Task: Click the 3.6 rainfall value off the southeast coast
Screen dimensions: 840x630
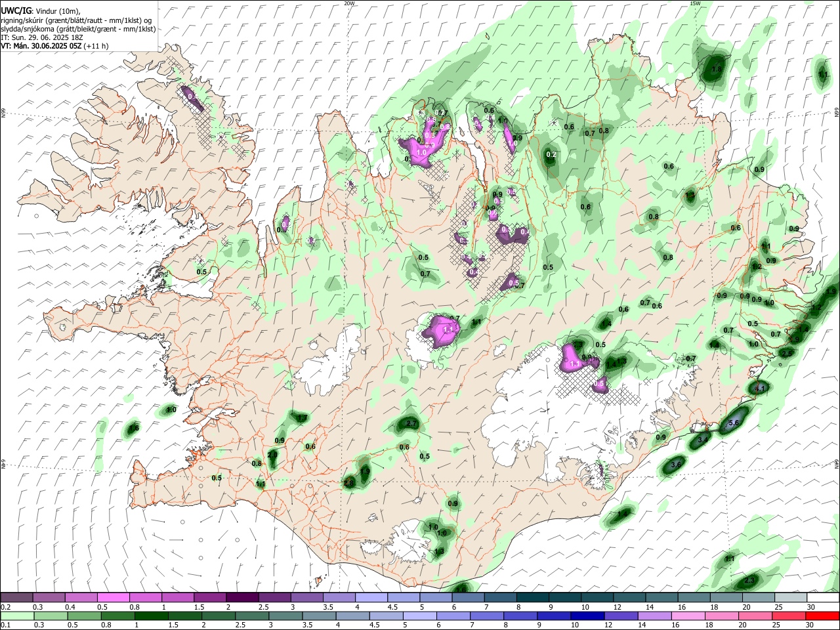Action: [677, 464]
